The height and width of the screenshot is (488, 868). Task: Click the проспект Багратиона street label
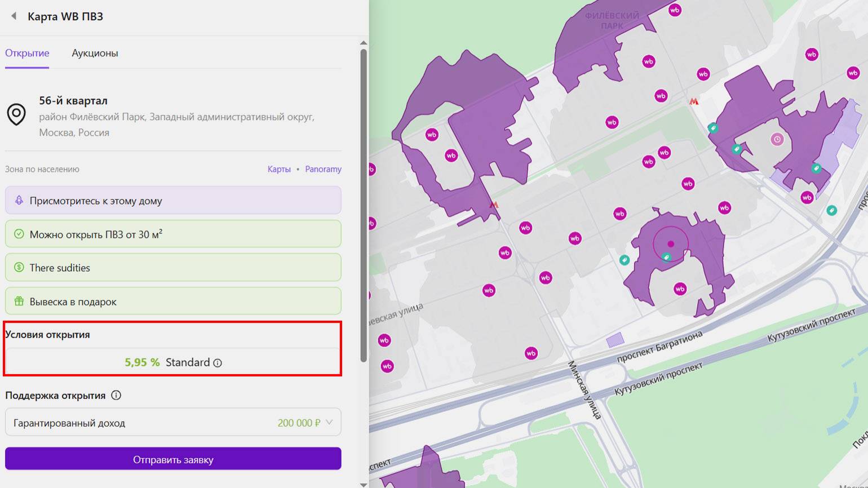659,347
